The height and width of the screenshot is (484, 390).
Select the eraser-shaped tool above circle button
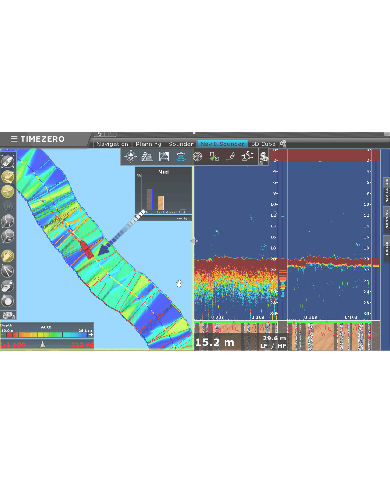pyautogui.click(x=7, y=286)
